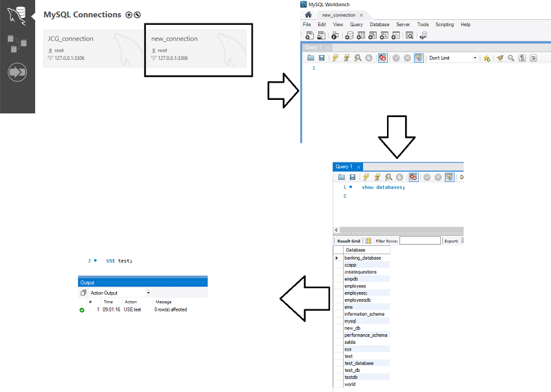
Task: Open the Tools menu
Action: [x=423, y=25]
